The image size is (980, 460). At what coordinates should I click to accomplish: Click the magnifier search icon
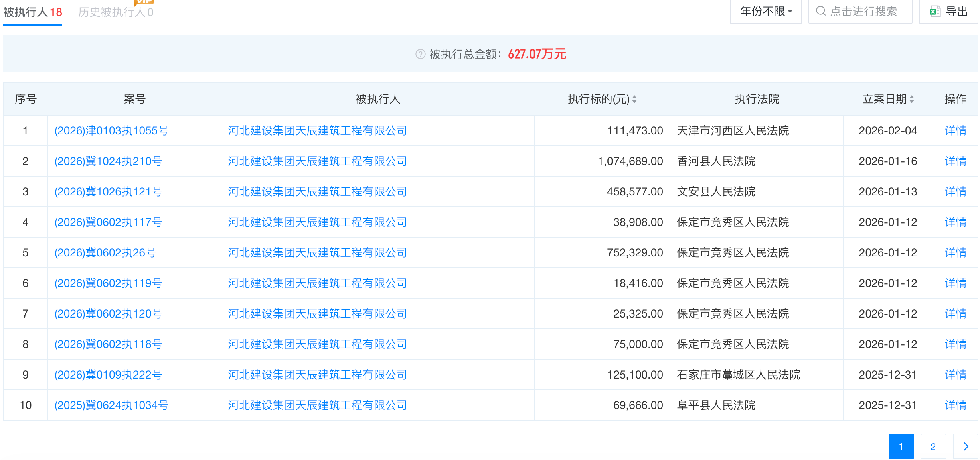coord(821,11)
